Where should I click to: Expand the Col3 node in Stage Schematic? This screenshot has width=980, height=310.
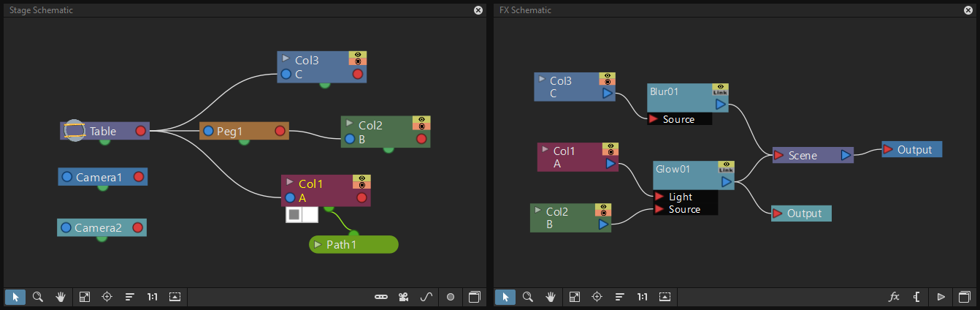click(286, 58)
